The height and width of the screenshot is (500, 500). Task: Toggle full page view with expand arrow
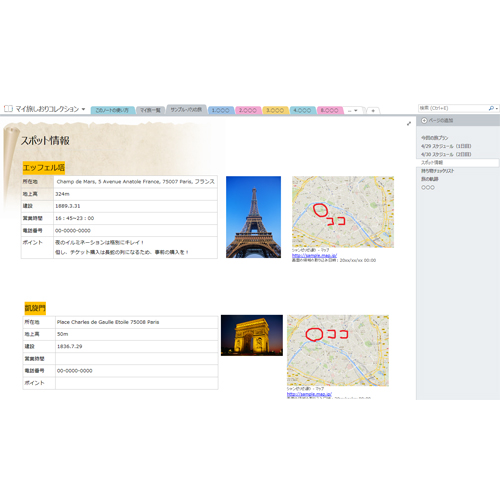click(x=409, y=124)
